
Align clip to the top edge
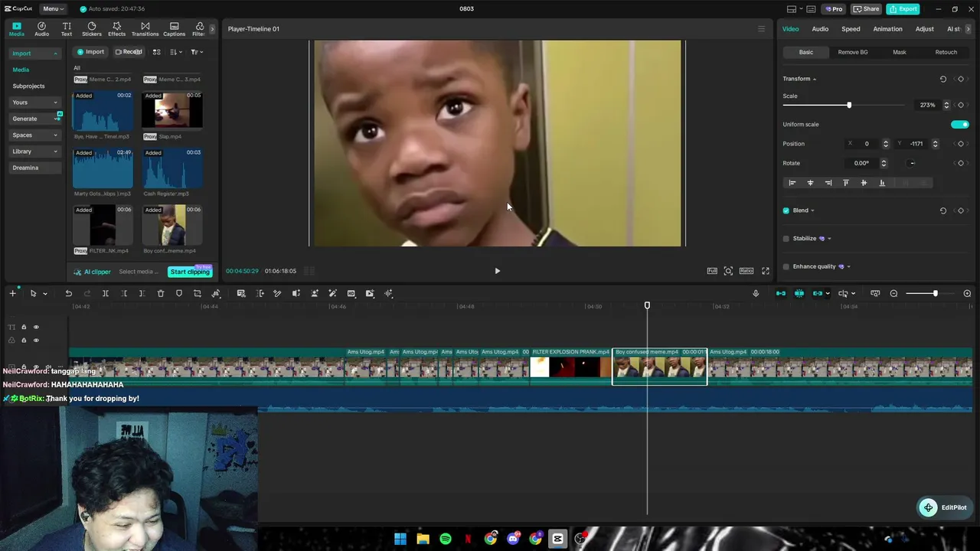pyautogui.click(x=846, y=183)
